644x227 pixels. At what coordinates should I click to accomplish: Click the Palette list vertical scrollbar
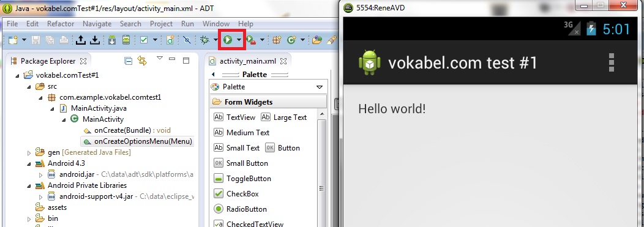[x=323, y=168]
